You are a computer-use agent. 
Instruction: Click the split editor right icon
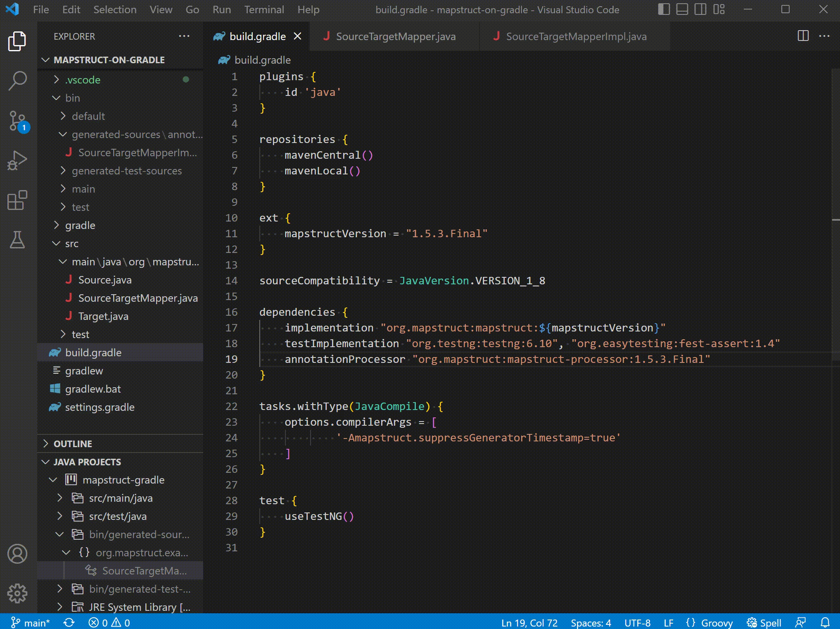[803, 36]
